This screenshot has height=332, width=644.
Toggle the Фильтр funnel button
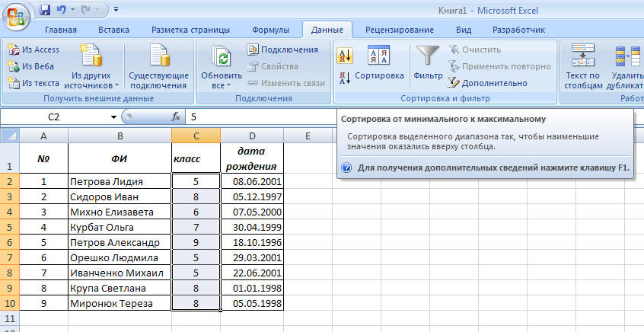point(427,63)
